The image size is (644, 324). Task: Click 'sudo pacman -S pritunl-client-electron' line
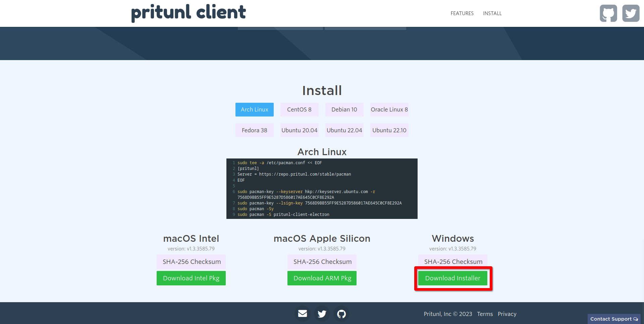[283, 215]
